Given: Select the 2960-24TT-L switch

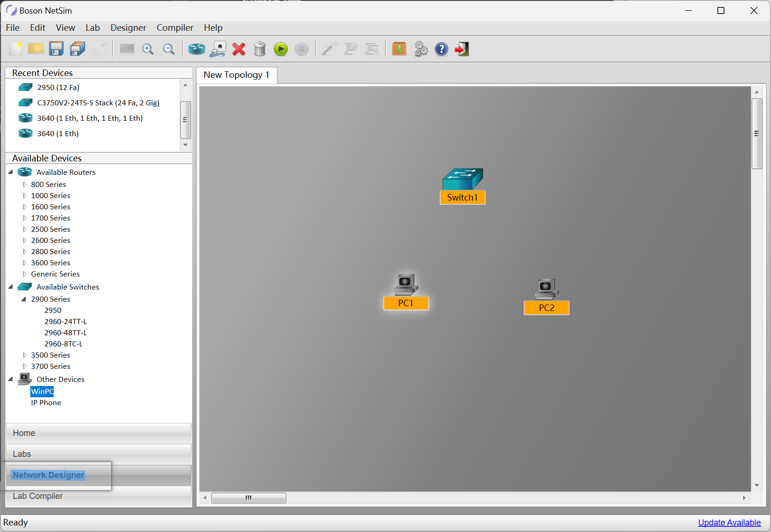Looking at the screenshot, I should [x=66, y=322].
